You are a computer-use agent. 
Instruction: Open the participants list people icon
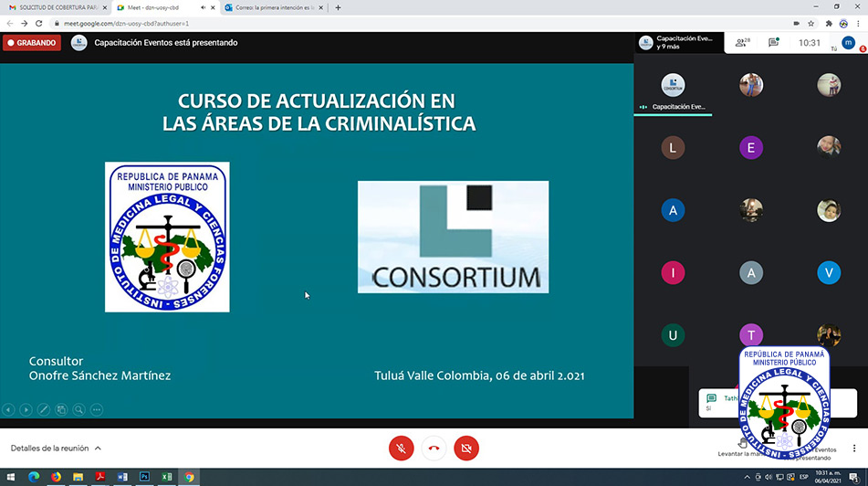click(742, 43)
